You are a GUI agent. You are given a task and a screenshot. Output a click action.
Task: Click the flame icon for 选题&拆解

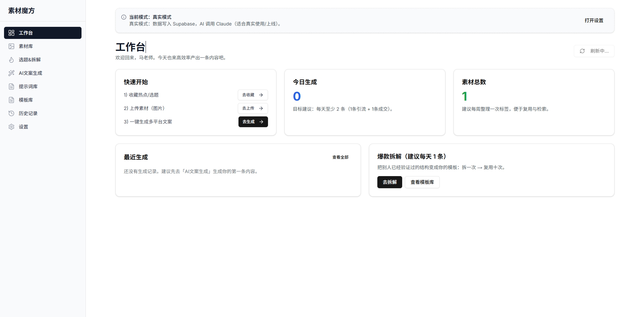pos(11,60)
